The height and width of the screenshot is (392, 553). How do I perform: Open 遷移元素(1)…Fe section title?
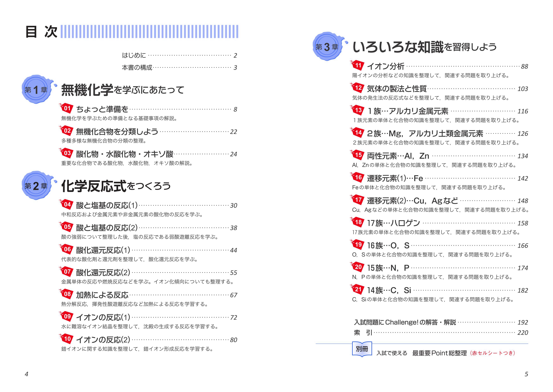pyautogui.click(x=395, y=178)
